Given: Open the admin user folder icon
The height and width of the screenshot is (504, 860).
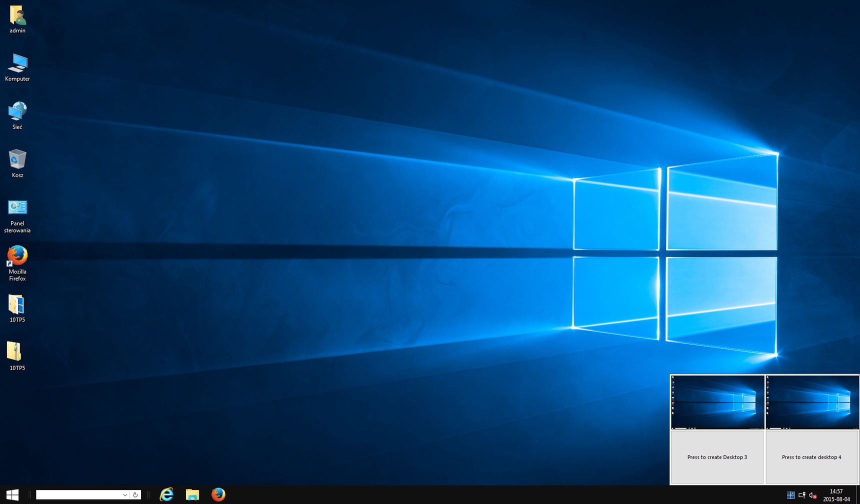Looking at the screenshot, I should (x=17, y=15).
